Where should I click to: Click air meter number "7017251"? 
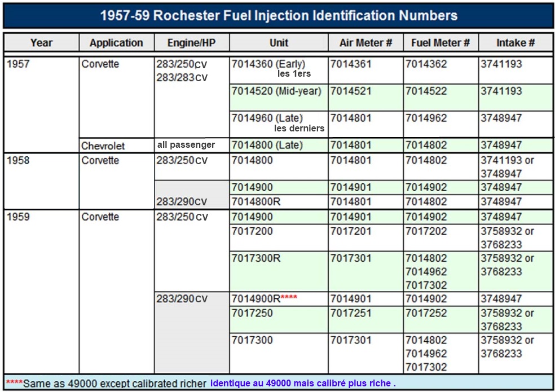pyautogui.click(x=351, y=313)
